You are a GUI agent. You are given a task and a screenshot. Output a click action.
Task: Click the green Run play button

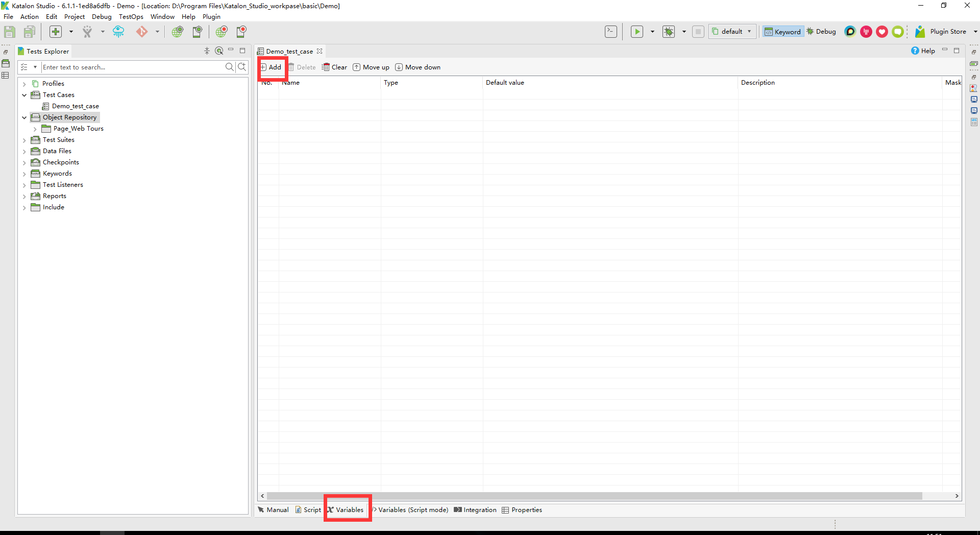pyautogui.click(x=637, y=32)
